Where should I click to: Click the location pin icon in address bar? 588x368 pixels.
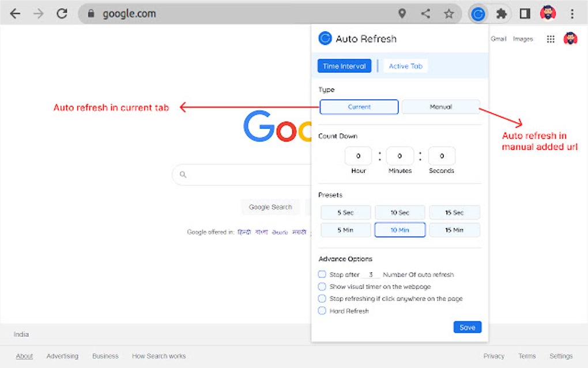pos(402,14)
